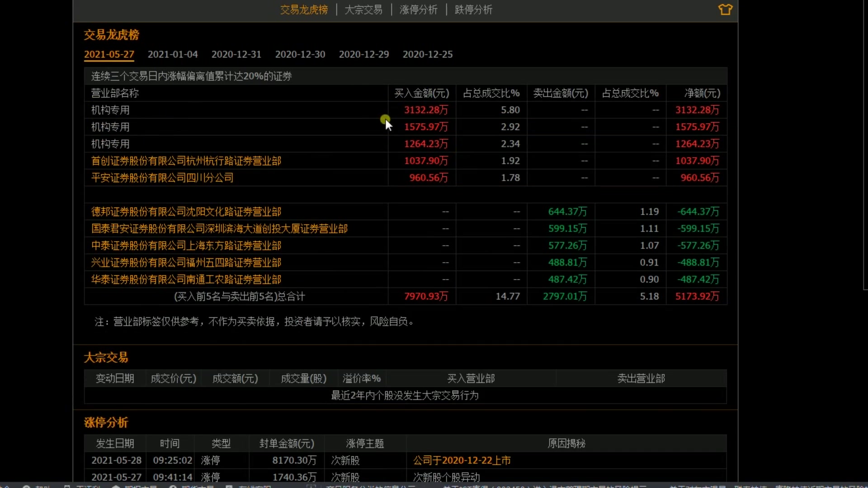Click total sell amount 2797.01万
The image size is (868, 488).
coord(565,296)
